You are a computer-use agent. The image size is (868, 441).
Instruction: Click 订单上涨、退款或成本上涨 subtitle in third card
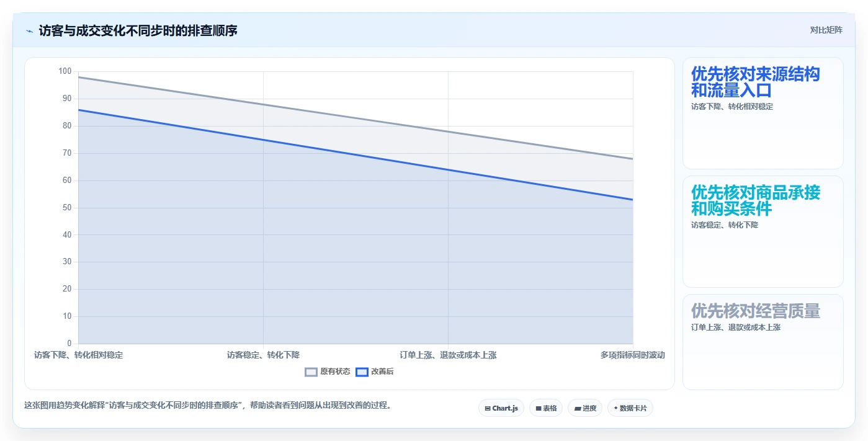pyautogui.click(x=736, y=327)
